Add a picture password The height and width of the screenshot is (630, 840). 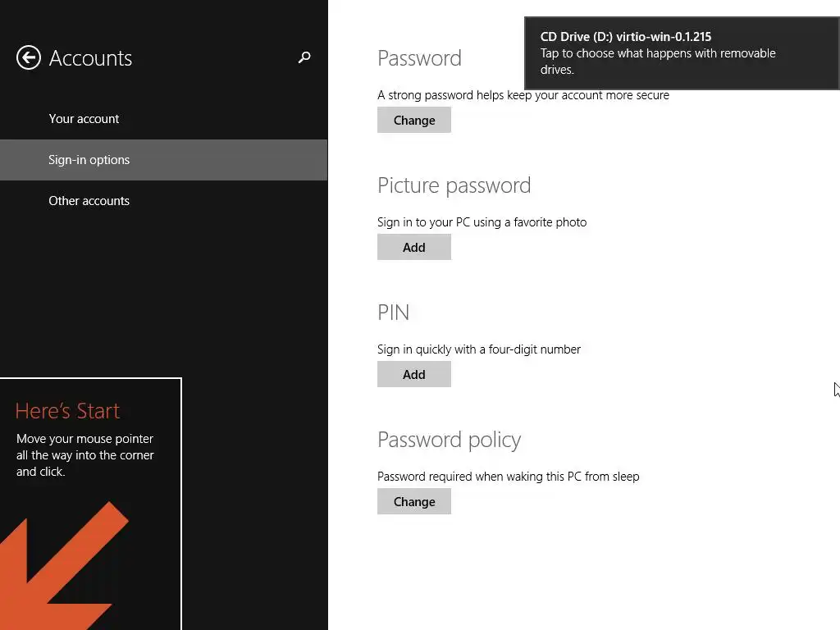[x=413, y=247]
